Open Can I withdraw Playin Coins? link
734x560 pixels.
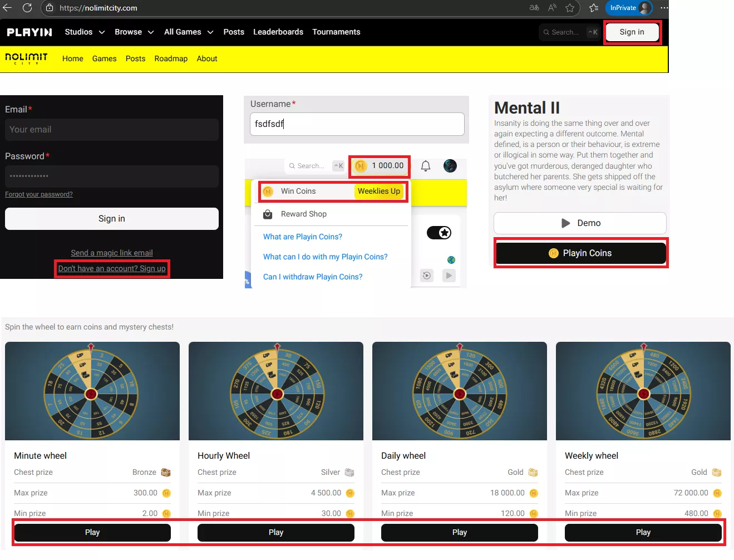(313, 277)
